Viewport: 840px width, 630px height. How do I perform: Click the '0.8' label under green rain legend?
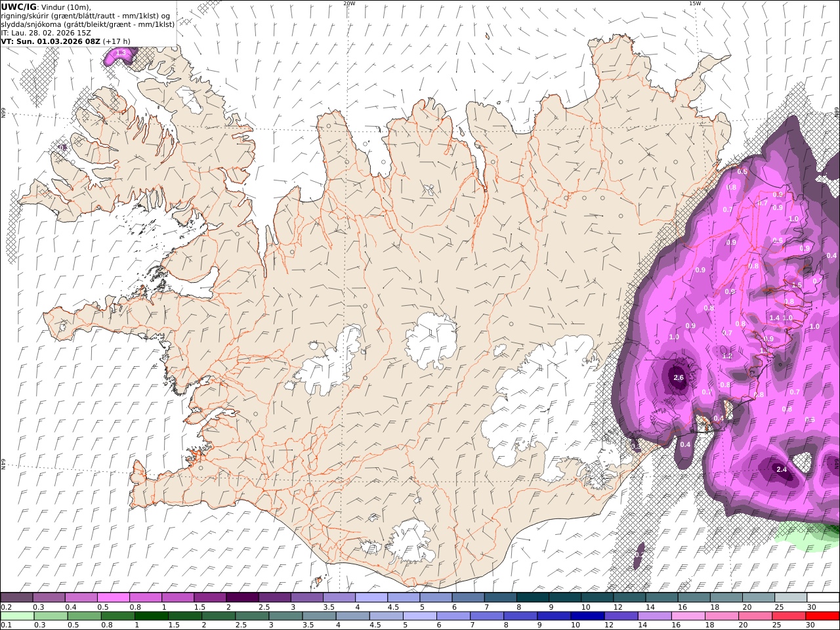[106, 625]
